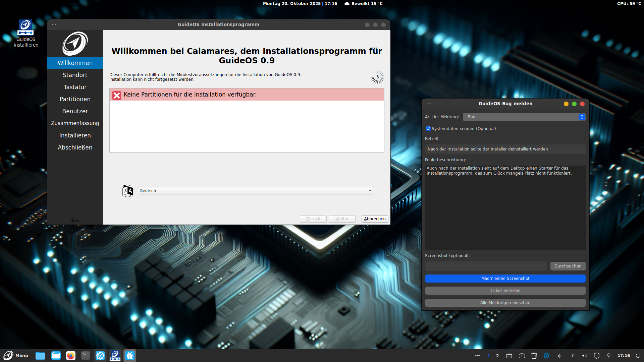Click the bug reporter taskbar icon
This screenshot has height=362, width=644.
[130, 356]
